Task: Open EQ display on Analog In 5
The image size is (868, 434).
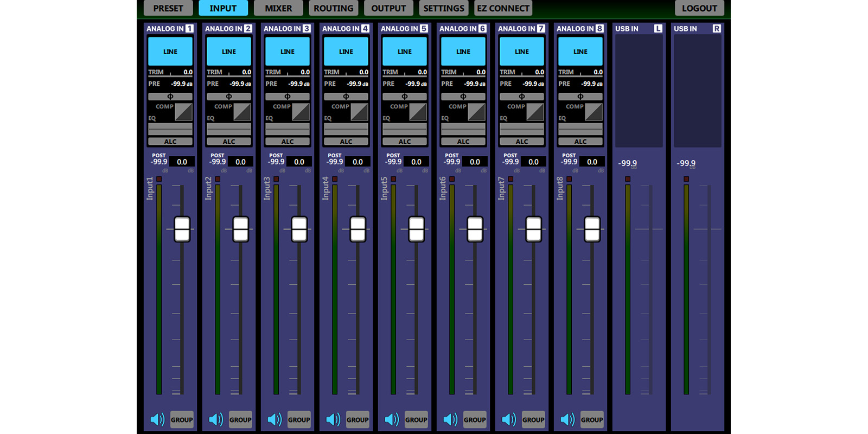Action: pyautogui.click(x=405, y=129)
